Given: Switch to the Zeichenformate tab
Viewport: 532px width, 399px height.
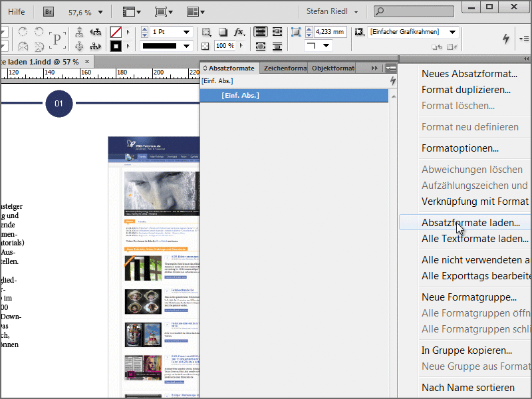Looking at the screenshot, I should [284, 68].
